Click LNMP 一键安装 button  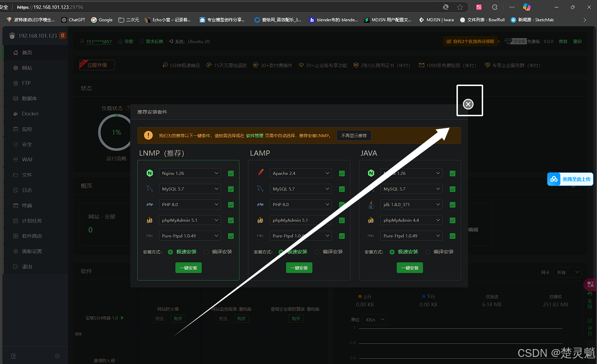click(x=189, y=268)
